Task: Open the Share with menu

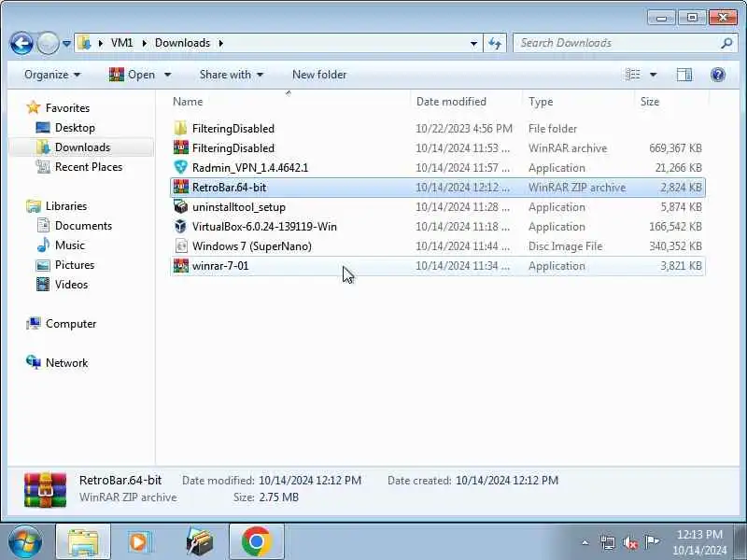Action: pyautogui.click(x=231, y=75)
